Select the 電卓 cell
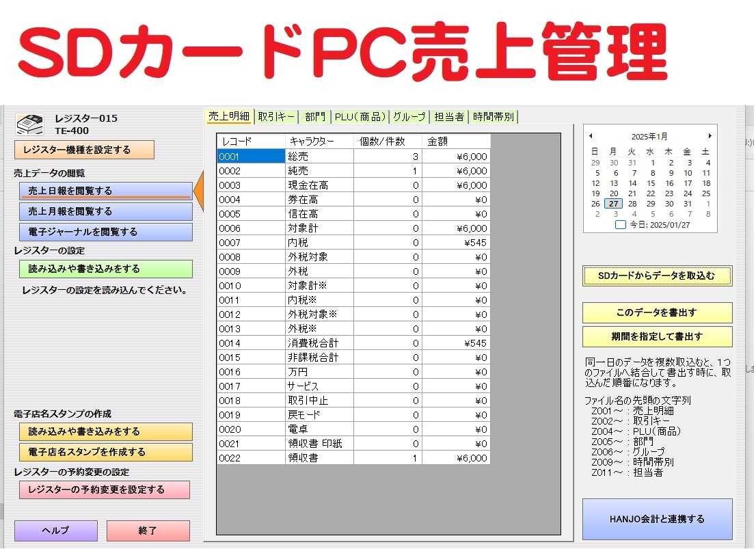The height and width of the screenshot is (549, 756). pyautogui.click(x=320, y=429)
